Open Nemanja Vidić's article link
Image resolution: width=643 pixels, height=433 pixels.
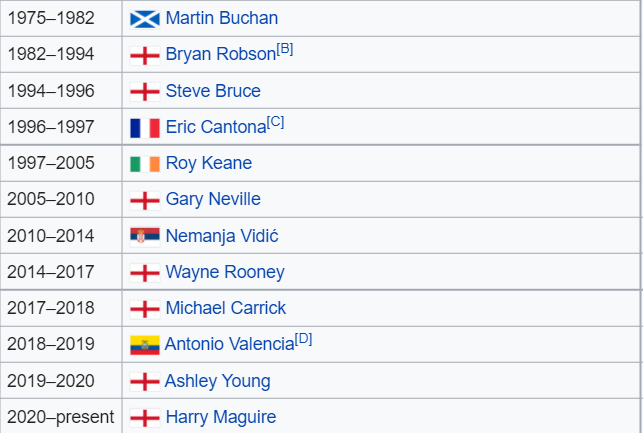tap(222, 236)
